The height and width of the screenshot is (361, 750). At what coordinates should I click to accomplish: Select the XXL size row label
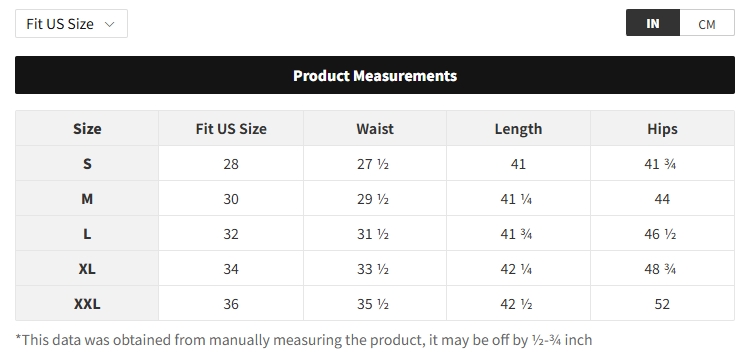(x=87, y=304)
